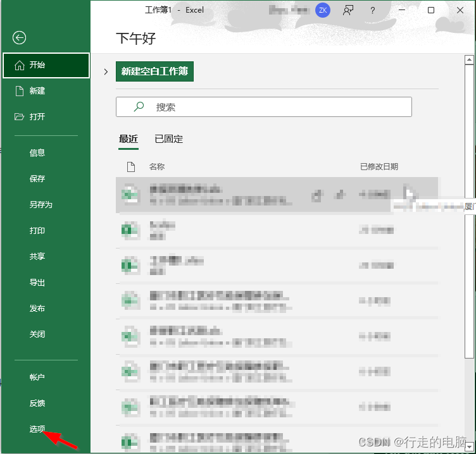Open the feedback person icon in title bar

[x=348, y=10]
